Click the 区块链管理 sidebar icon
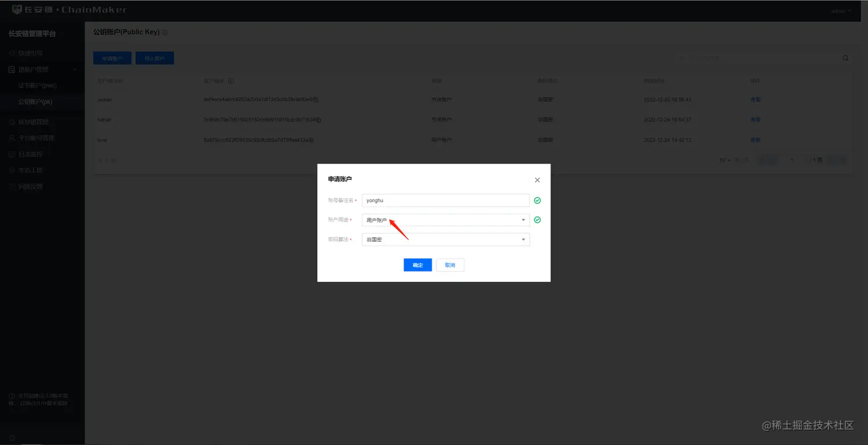 (12, 122)
